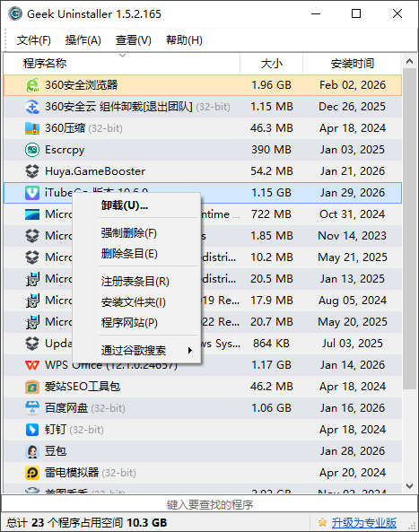Select the 豆包 name text
The width and height of the screenshot is (419, 532).
pos(56,451)
